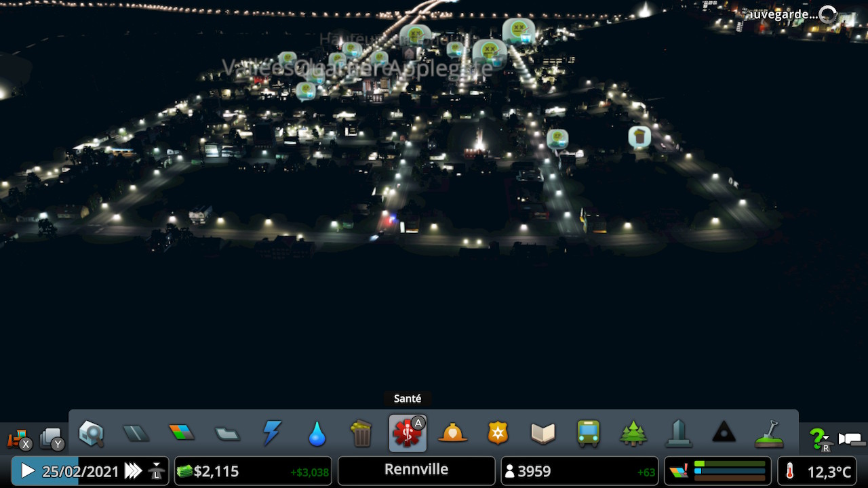Click the orange industrial demand bar
This screenshot has width=868, height=488.
(x=730, y=479)
